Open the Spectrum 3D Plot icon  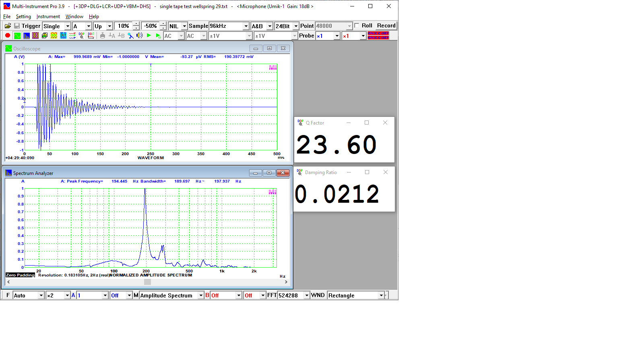point(45,36)
